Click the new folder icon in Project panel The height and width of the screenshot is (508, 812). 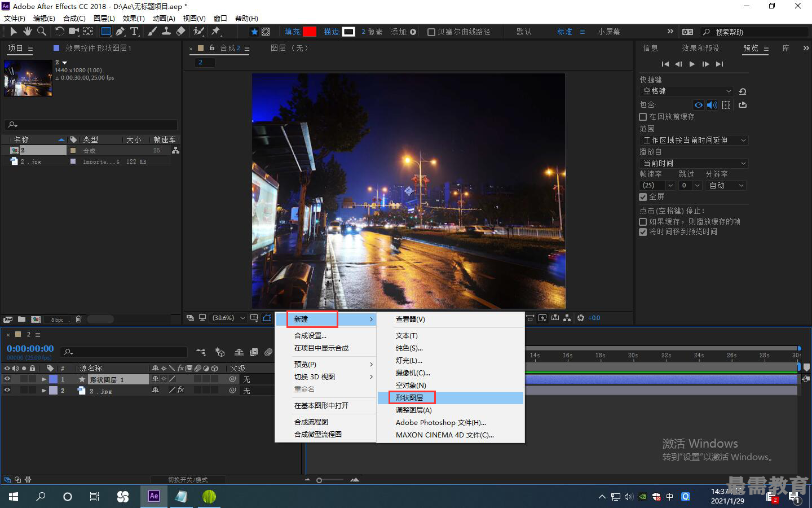click(x=21, y=319)
